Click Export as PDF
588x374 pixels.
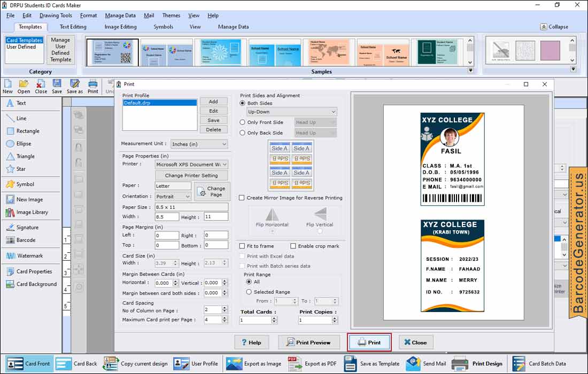tap(312, 363)
